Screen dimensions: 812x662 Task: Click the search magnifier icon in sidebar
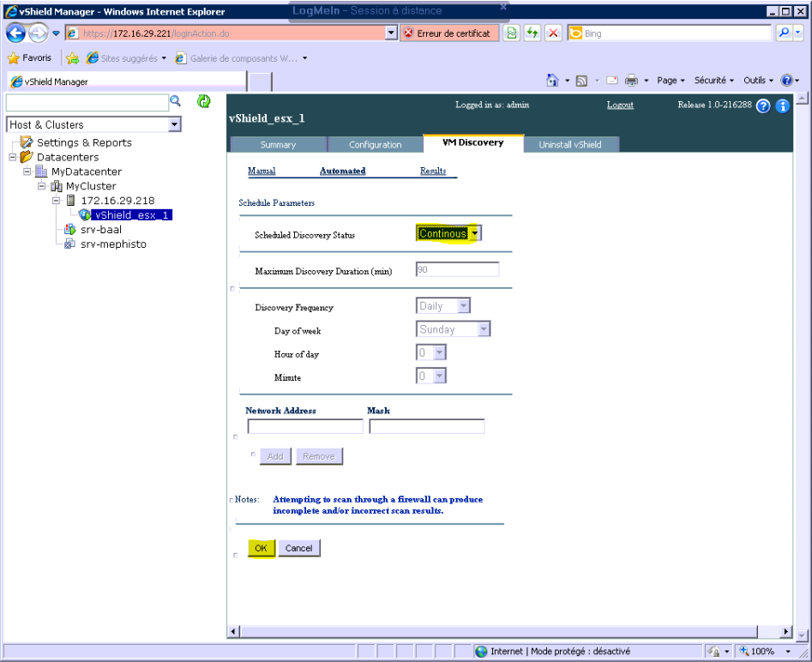(x=176, y=102)
